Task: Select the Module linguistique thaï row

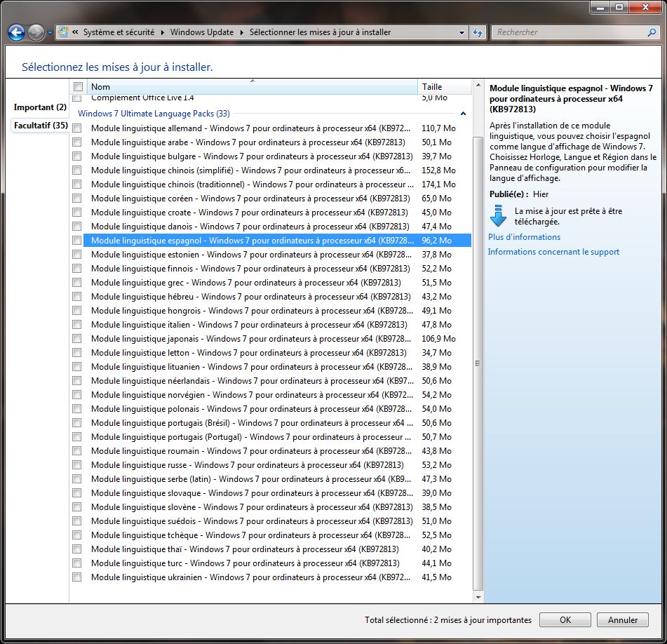Action: click(277, 549)
